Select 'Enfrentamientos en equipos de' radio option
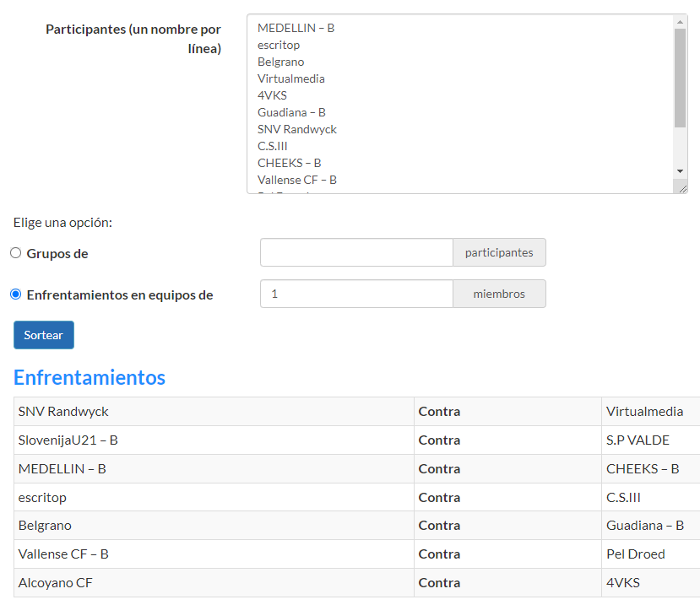 point(16,294)
